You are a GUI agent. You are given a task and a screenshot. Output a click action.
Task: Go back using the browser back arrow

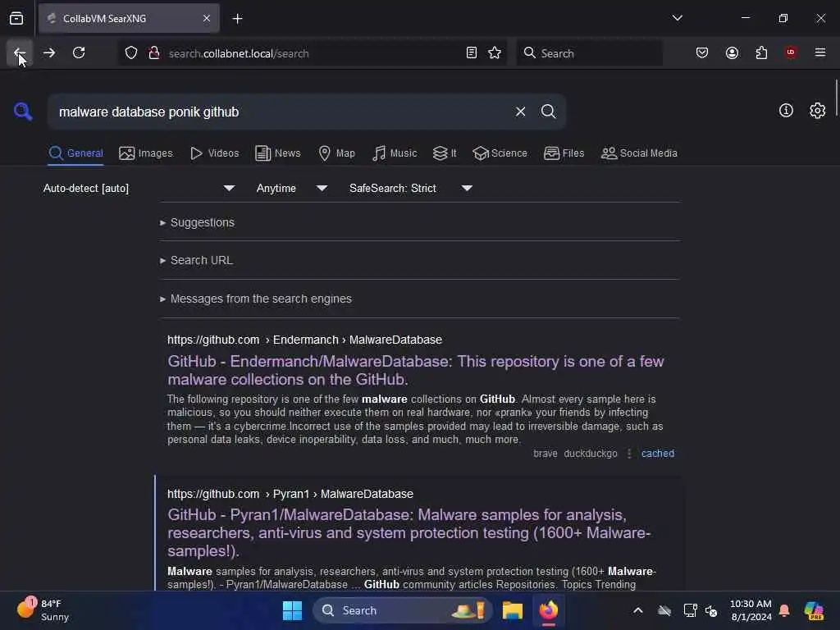point(20,52)
